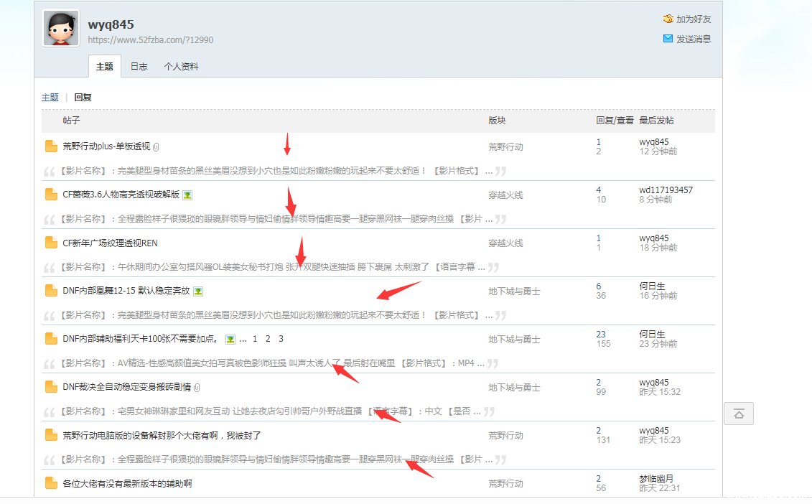
Task: Click the 加为好友 text link
Action: [694, 19]
